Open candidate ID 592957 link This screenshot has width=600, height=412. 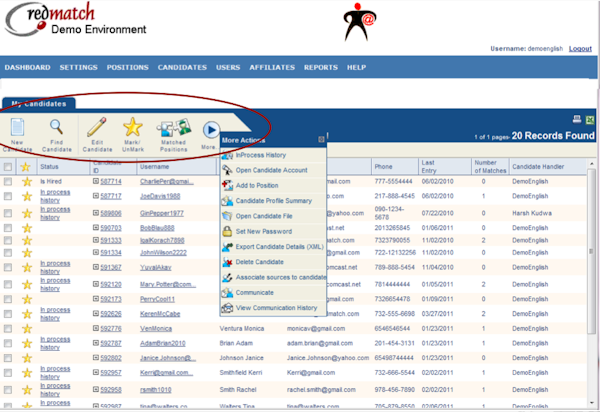click(x=111, y=373)
